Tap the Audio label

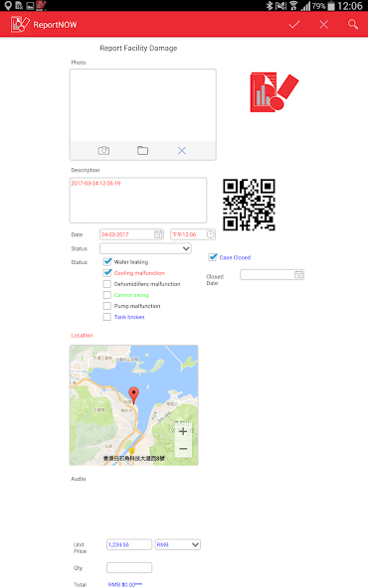click(x=79, y=479)
